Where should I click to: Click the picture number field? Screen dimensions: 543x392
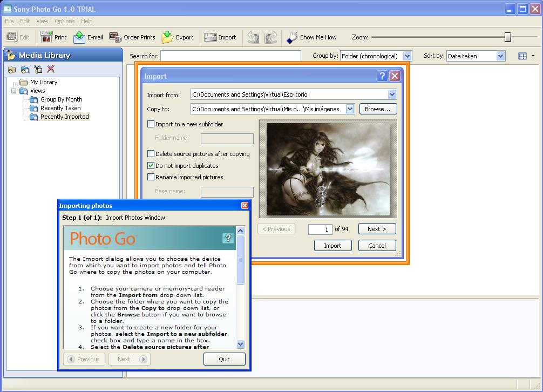320,229
